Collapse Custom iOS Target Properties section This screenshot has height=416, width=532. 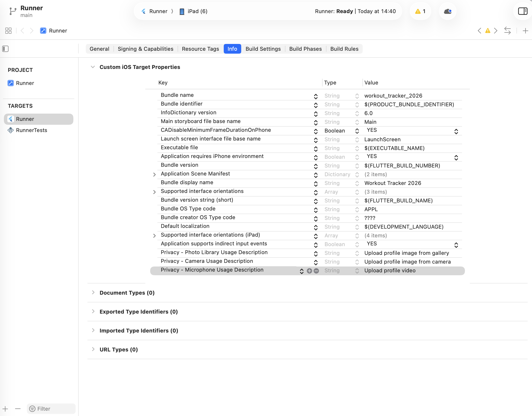pyautogui.click(x=93, y=67)
